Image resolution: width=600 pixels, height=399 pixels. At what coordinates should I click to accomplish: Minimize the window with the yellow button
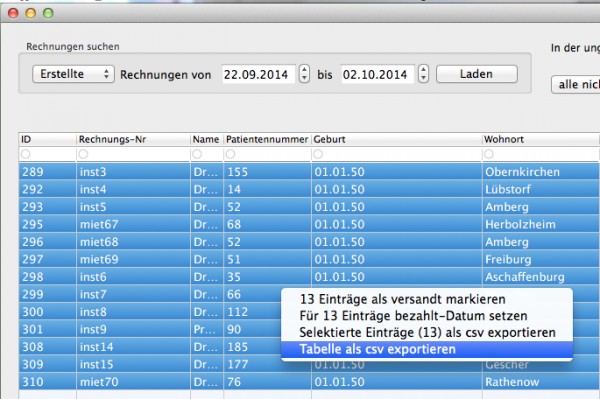pos(31,13)
